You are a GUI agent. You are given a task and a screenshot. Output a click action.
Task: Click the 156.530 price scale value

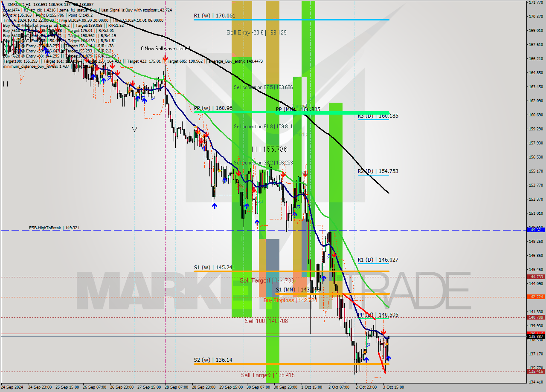(535, 157)
